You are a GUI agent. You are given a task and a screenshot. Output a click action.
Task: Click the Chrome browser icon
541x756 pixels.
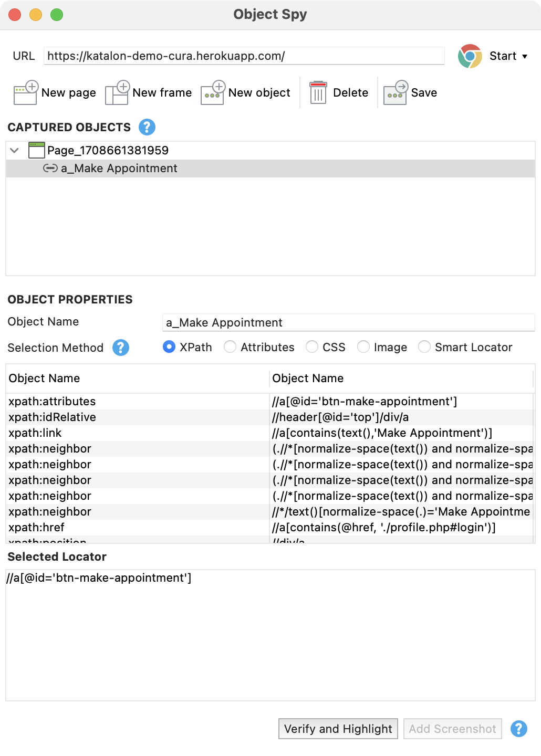470,56
